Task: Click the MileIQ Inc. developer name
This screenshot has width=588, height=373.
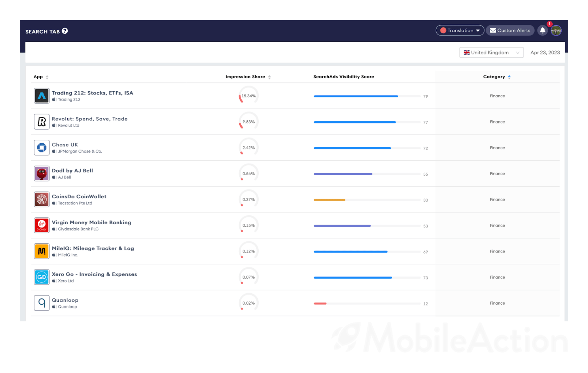Action: tap(68, 255)
